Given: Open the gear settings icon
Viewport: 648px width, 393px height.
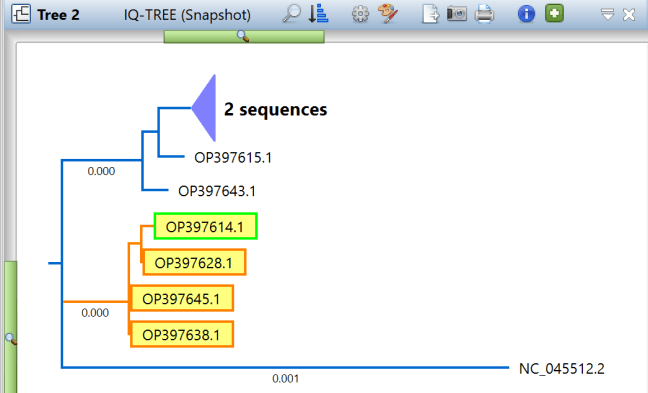Looking at the screenshot, I should tap(360, 14).
